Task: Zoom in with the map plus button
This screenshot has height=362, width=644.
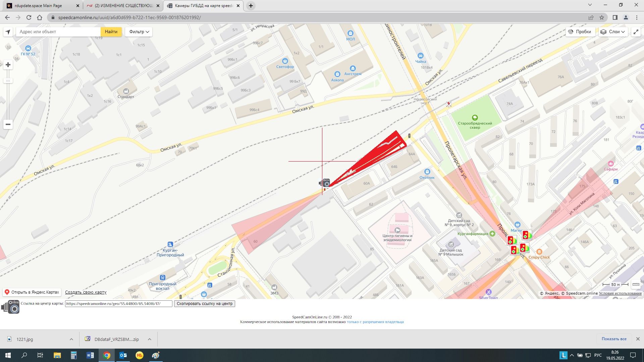Action: (8, 65)
